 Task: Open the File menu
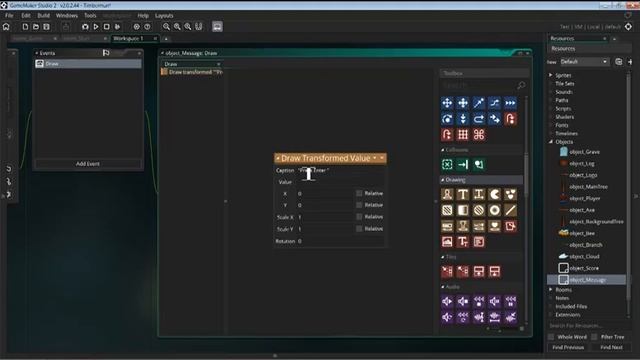(x=9, y=16)
